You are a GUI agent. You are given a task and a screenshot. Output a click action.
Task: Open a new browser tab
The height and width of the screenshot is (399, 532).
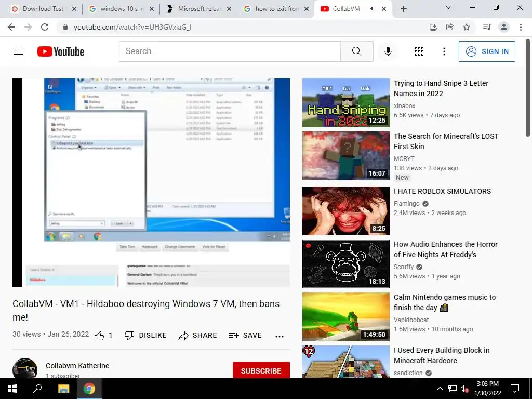tap(403, 9)
